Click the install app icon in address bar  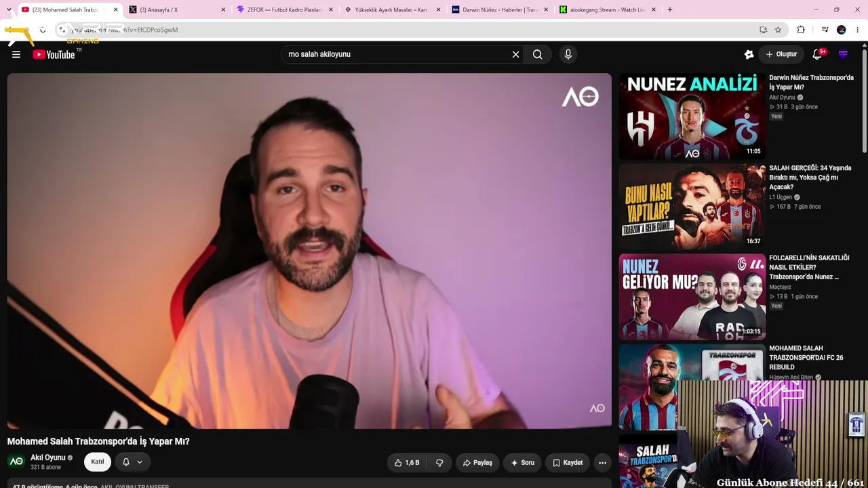click(x=764, y=30)
